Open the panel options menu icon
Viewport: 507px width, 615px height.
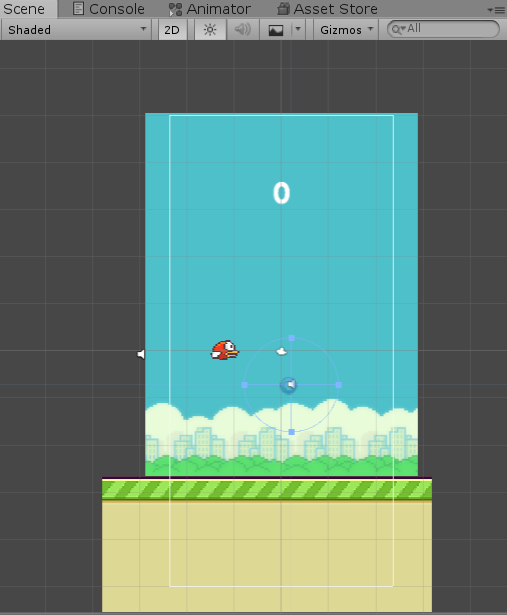tap(496, 10)
